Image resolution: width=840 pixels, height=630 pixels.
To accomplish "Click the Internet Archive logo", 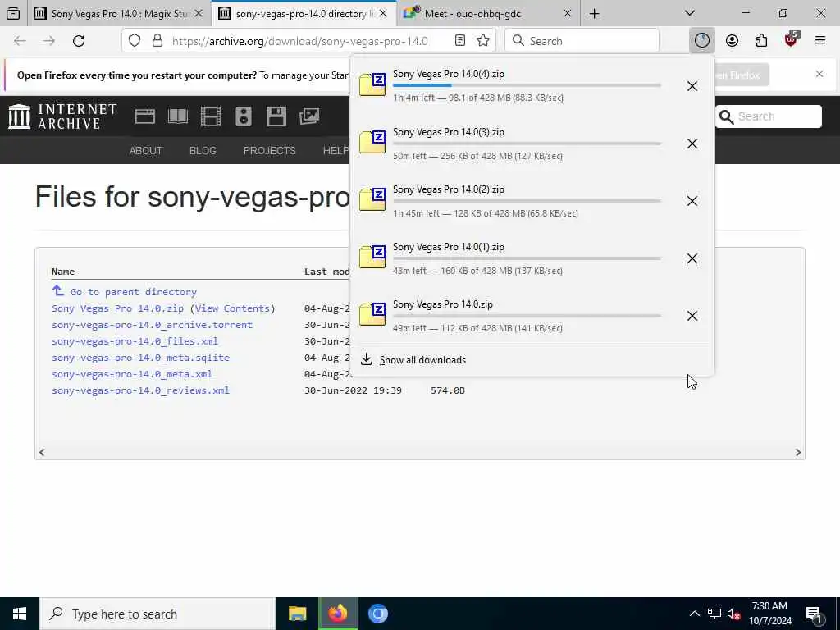I will click(x=62, y=116).
